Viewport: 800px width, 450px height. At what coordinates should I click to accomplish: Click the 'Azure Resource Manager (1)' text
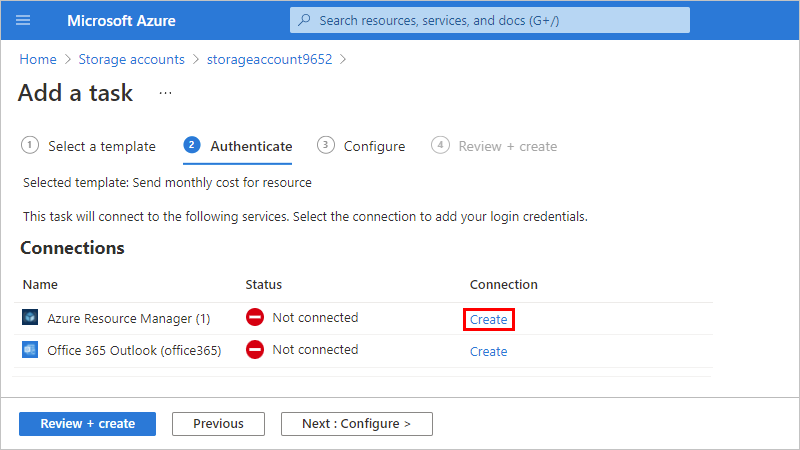pos(129,318)
